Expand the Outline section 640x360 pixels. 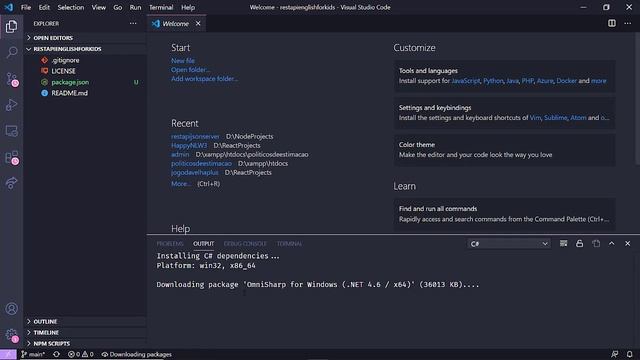85,322
